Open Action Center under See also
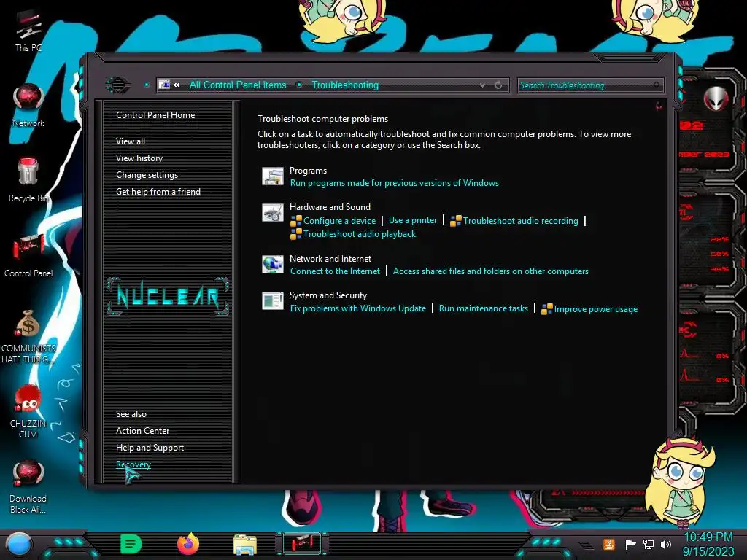747x560 pixels. (x=142, y=430)
